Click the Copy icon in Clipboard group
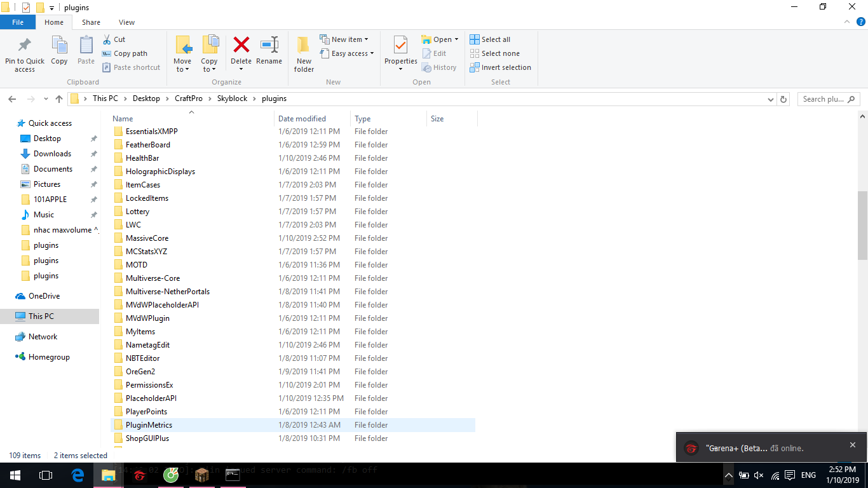868x488 pixels. tap(59, 46)
